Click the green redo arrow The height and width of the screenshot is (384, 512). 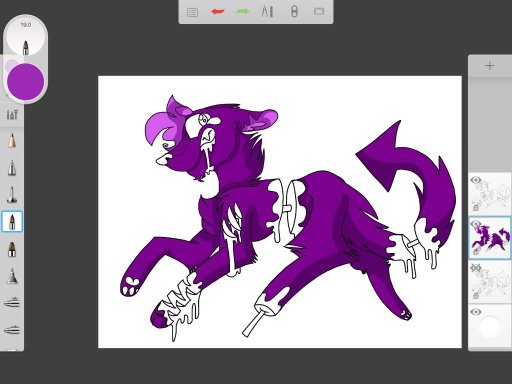(x=243, y=12)
